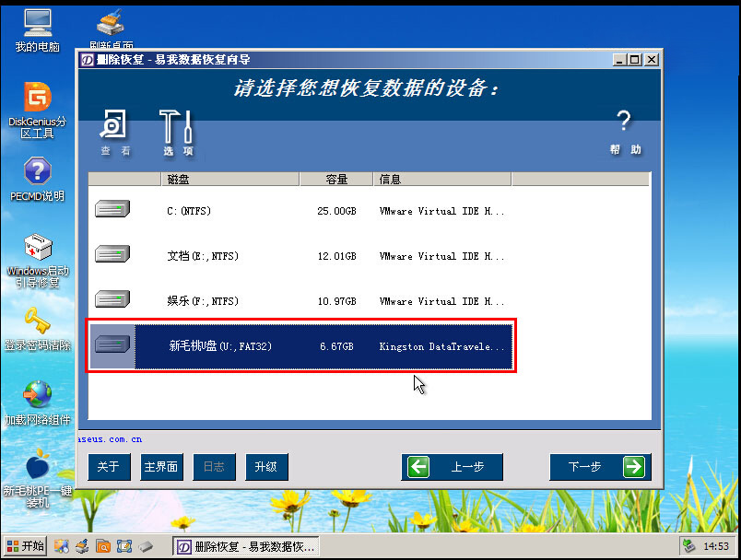Click the 容量 column header
This screenshot has height=560, width=741.
click(x=336, y=180)
